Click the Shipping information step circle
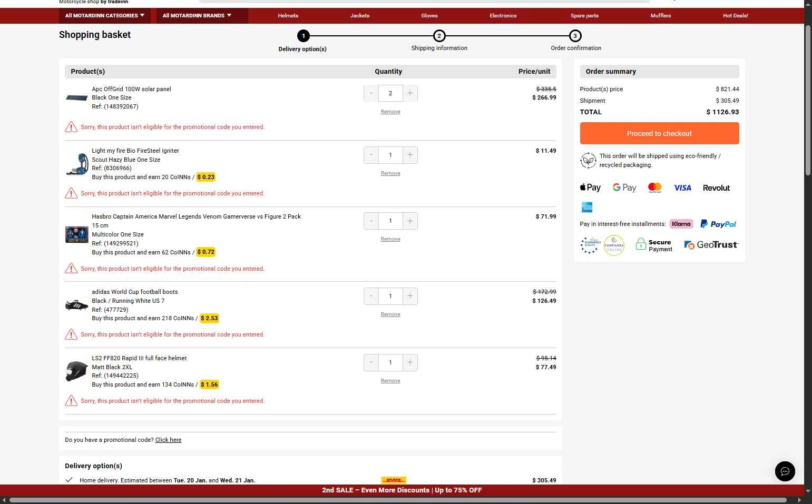Viewport: 812px width, 504px height. pos(439,36)
